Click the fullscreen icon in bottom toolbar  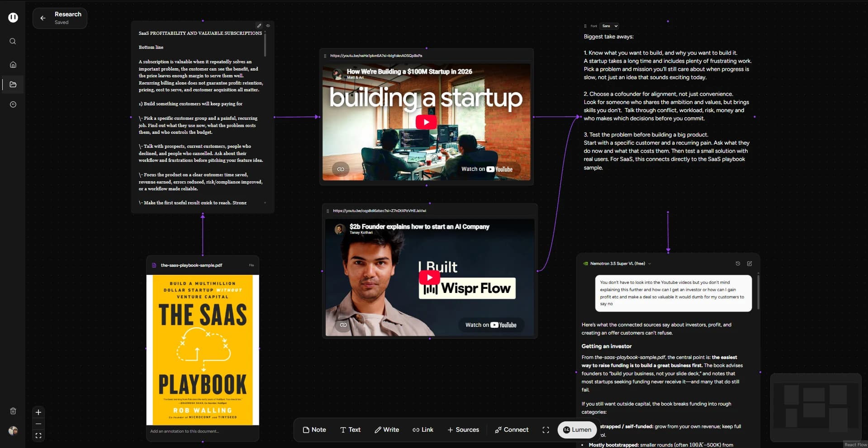(546, 430)
